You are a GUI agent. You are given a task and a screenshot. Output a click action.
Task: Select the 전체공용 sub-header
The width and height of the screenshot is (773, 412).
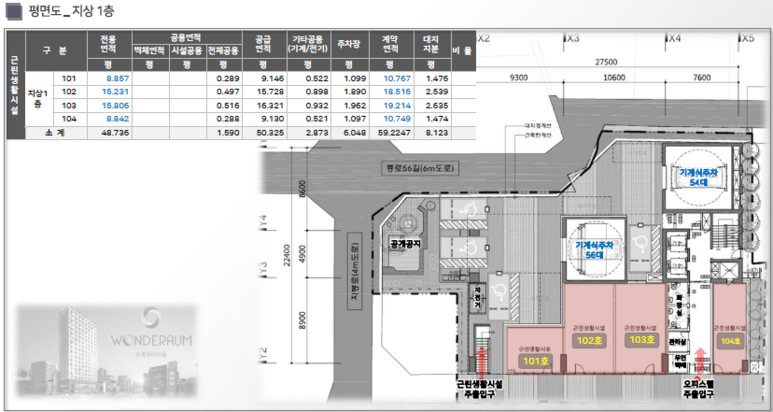click(224, 51)
